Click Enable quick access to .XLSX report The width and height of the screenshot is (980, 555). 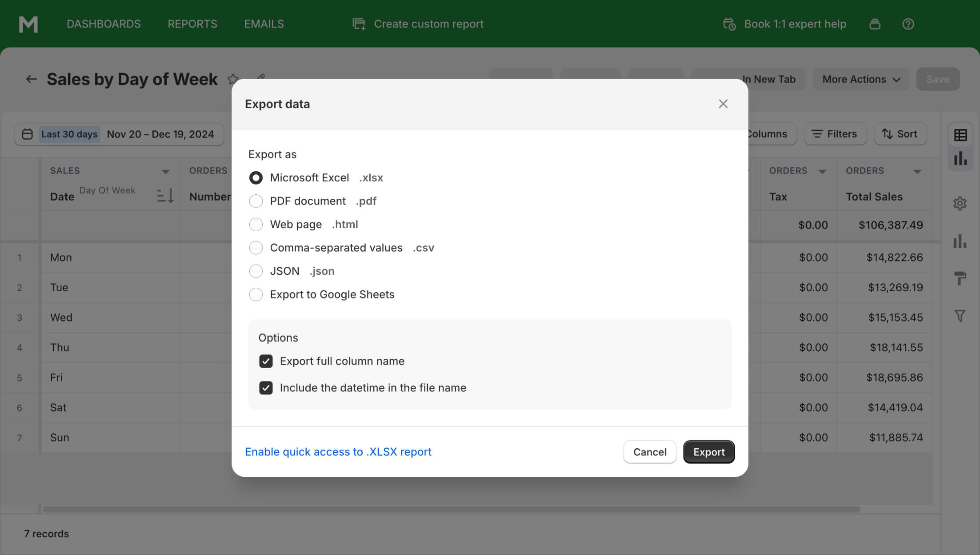(x=338, y=451)
